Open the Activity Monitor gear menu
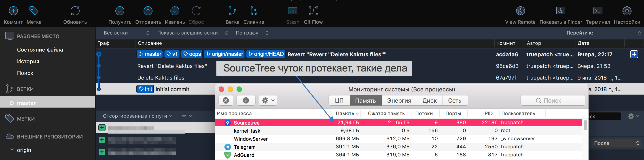This screenshot has height=160, width=644. (x=268, y=100)
